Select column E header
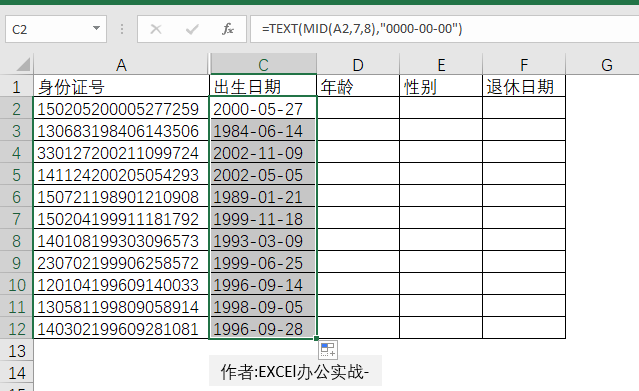The height and width of the screenshot is (391, 639). pyautogui.click(x=441, y=64)
